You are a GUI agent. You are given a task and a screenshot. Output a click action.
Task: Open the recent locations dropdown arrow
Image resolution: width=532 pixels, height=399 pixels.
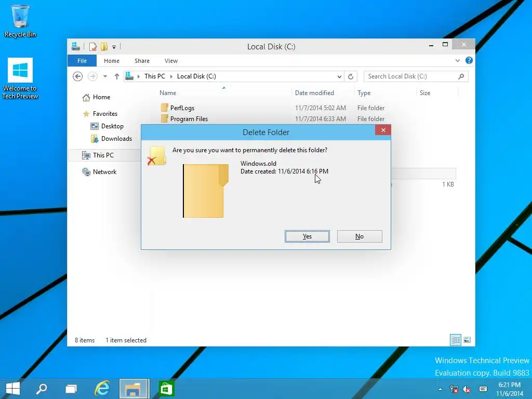105,76
